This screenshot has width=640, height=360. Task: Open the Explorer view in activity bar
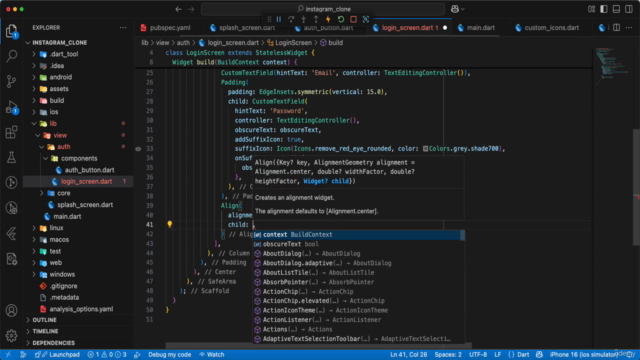tap(11, 31)
